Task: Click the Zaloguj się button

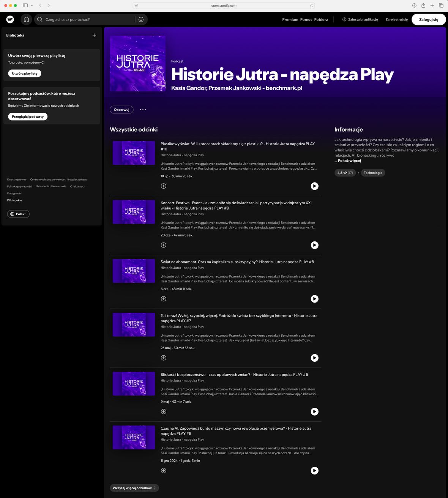Action: tap(428, 19)
